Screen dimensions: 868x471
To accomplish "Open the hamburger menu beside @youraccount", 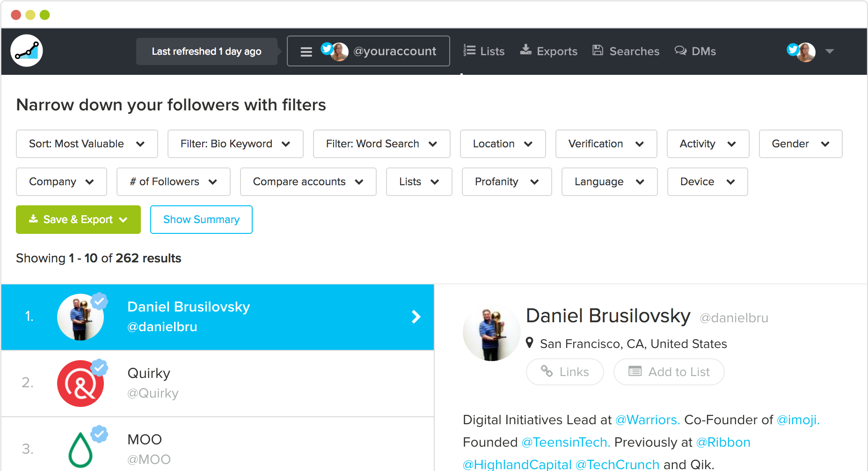I will (306, 51).
